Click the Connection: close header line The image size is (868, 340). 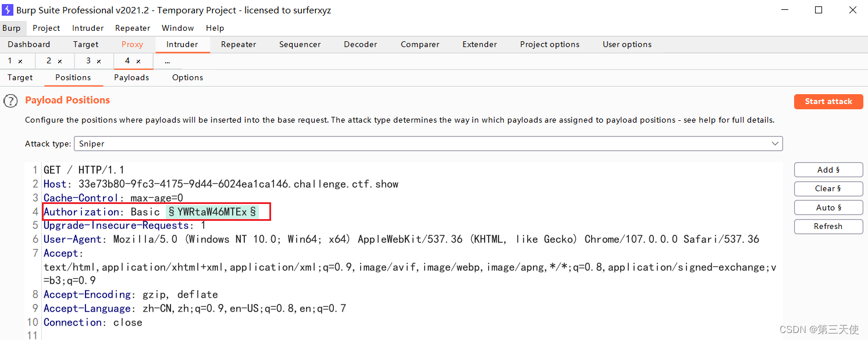[x=93, y=323]
